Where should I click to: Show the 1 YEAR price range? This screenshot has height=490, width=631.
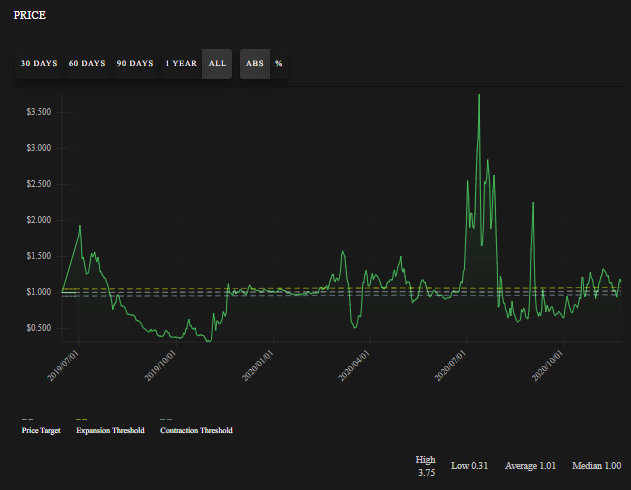coord(181,64)
